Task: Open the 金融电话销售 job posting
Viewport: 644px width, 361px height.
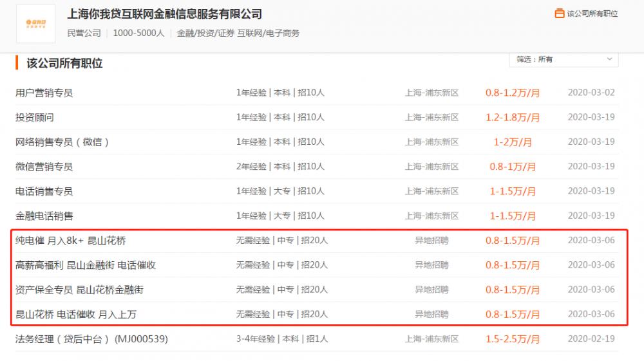Action: (x=44, y=216)
